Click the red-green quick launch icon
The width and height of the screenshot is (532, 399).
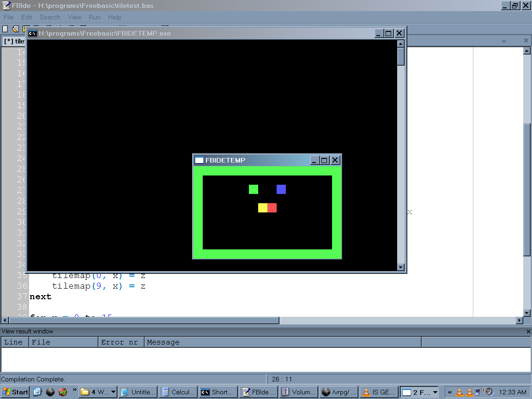pyautogui.click(x=63, y=392)
